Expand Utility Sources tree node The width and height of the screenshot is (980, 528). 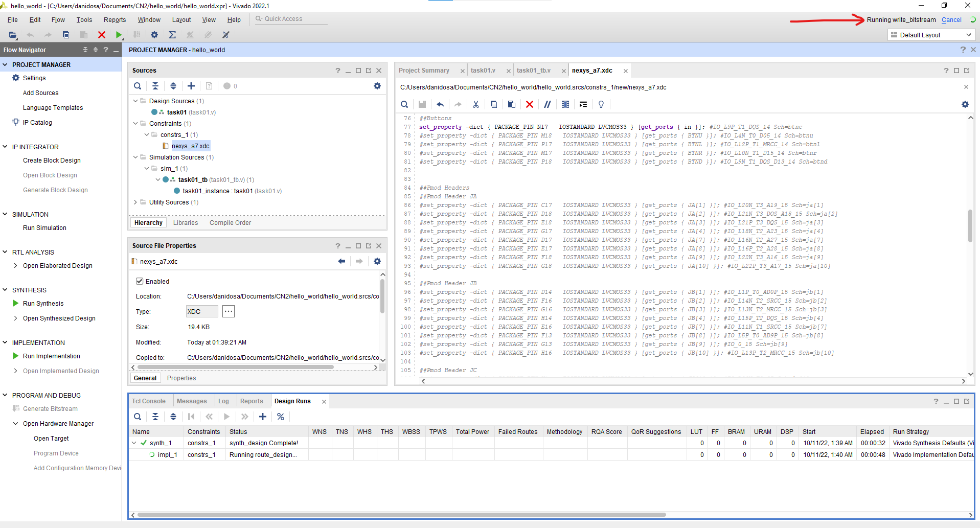coord(135,202)
